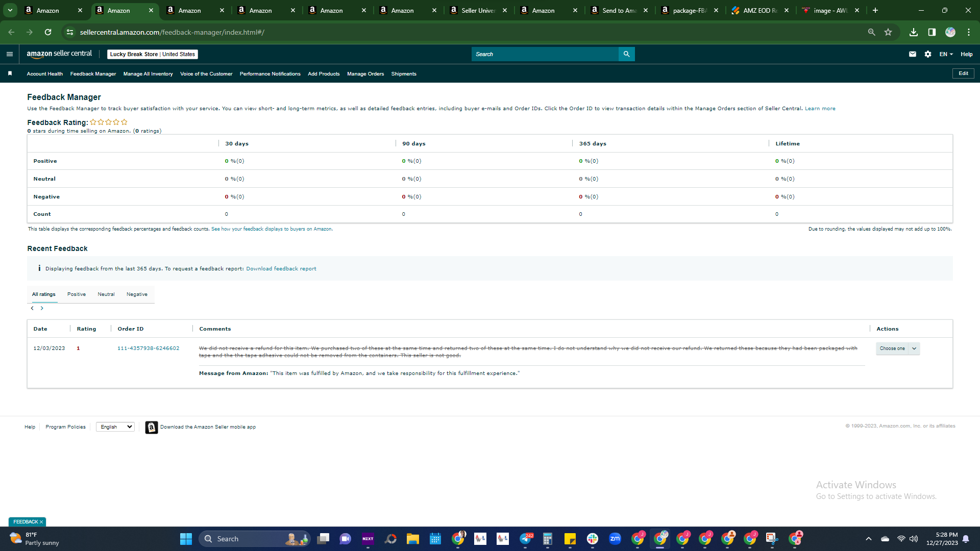Open the taskbar clock showing 5:28 PM
This screenshot has width=980, height=551.
[942, 539]
